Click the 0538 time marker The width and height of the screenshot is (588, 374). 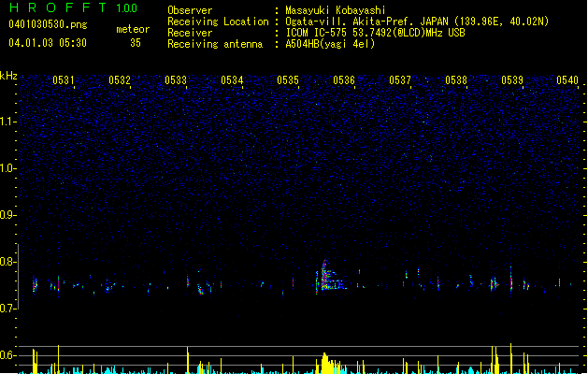pyautogui.click(x=456, y=80)
